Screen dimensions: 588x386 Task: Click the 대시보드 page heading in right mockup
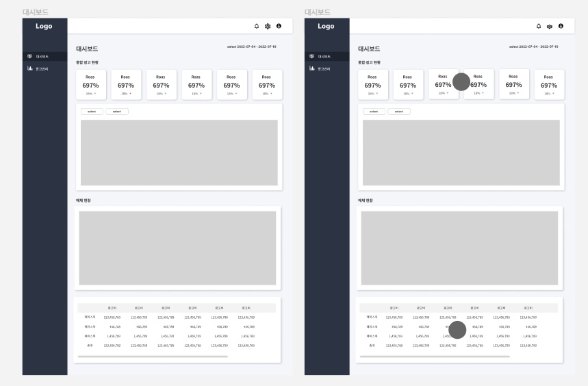click(x=369, y=49)
